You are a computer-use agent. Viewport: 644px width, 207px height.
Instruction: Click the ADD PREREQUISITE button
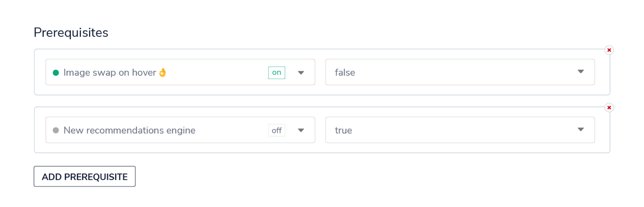(x=84, y=177)
